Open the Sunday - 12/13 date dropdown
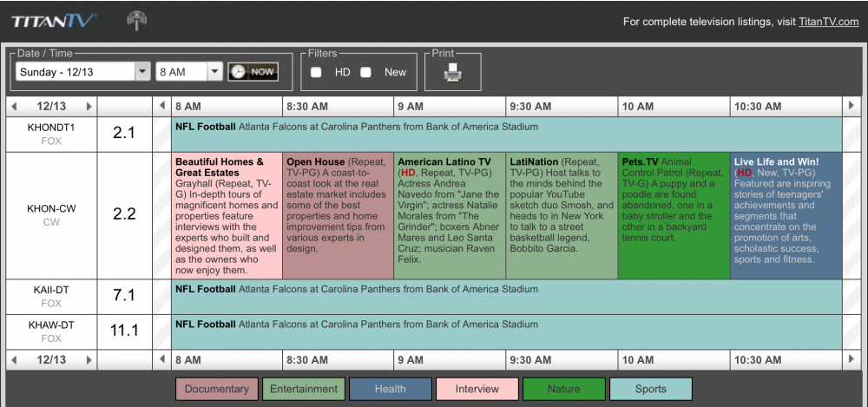This screenshot has height=407, width=868. (83, 72)
